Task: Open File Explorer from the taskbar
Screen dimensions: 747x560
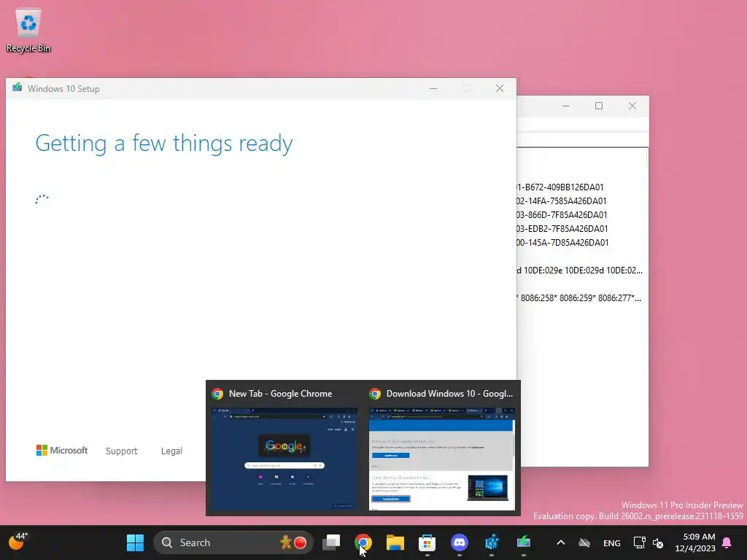Action: pos(395,542)
